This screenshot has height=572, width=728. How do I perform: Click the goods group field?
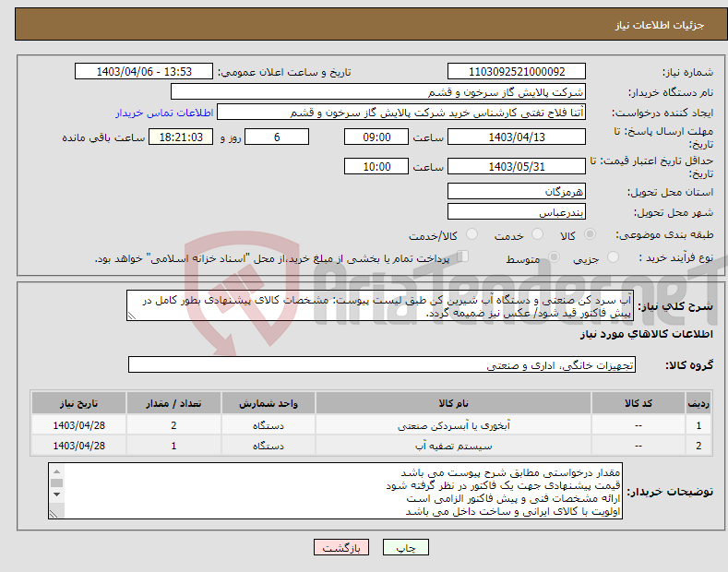(x=382, y=365)
